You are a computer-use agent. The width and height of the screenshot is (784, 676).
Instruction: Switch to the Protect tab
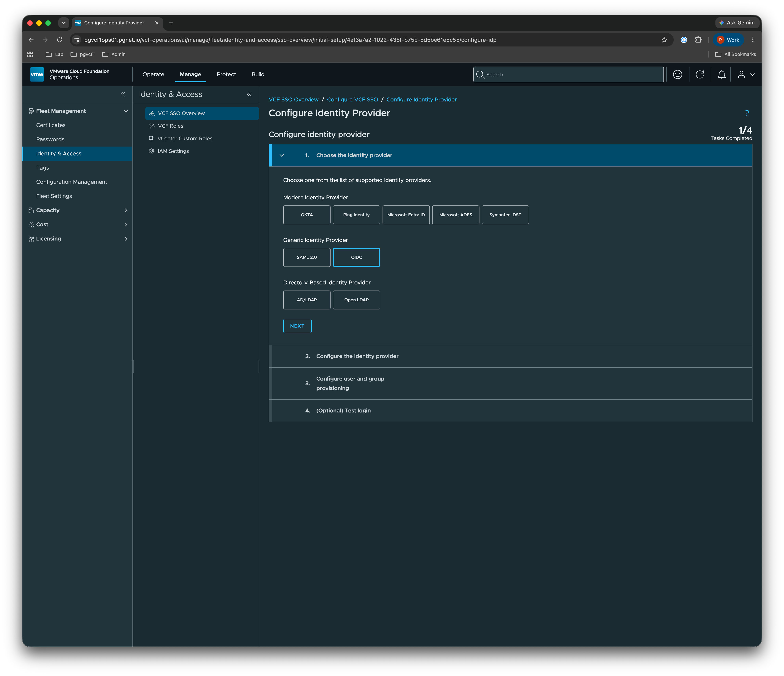click(226, 74)
